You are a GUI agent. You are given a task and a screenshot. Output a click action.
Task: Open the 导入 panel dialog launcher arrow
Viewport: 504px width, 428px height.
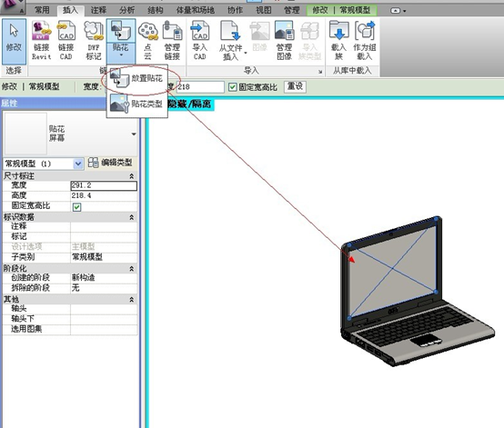point(320,72)
